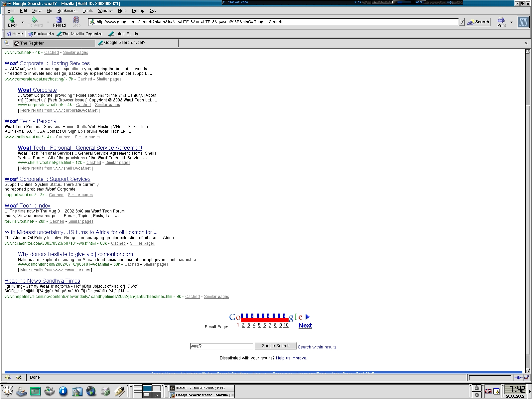Image resolution: width=532 pixels, height=399 pixels.
Task: Open Composer from status bar icon
Action: tap(19, 377)
